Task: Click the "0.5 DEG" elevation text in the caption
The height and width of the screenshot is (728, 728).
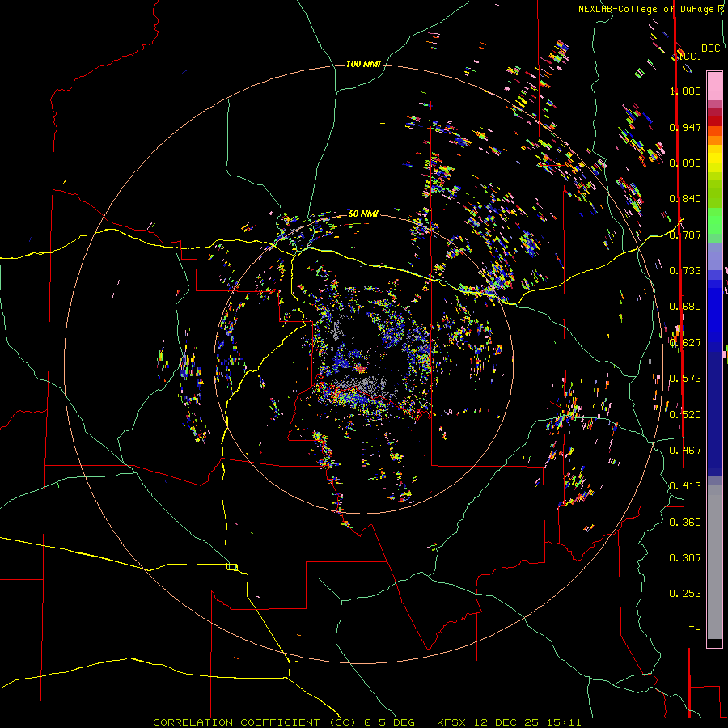Action: pos(389,722)
